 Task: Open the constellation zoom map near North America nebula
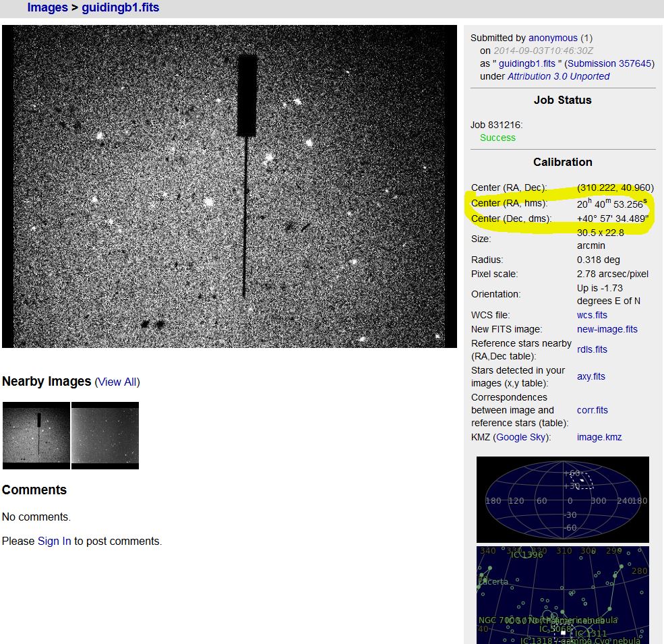click(562, 595)
